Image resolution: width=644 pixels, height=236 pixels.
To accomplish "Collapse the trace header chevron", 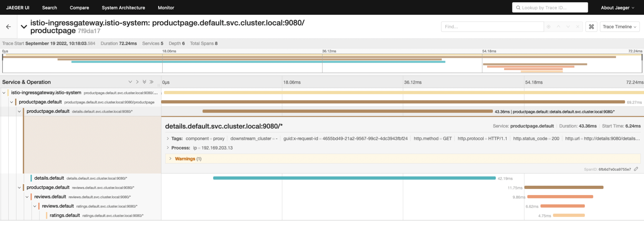I will click(24, 27).
